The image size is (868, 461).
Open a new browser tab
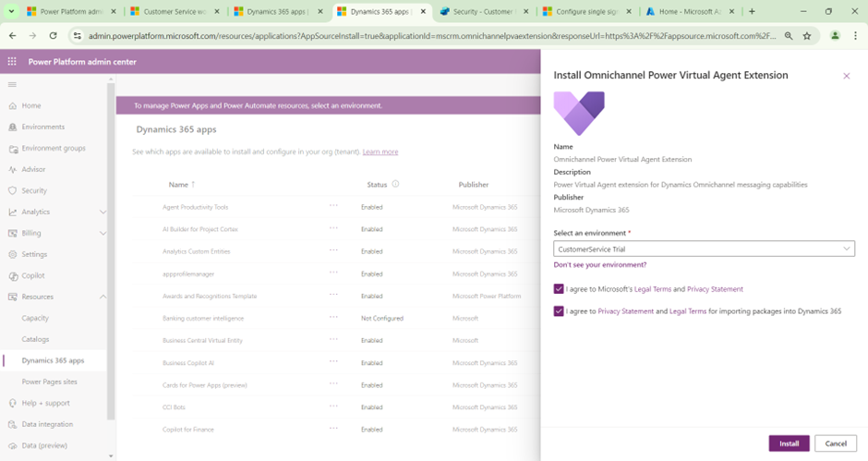pyautogui.click(x=752, y=11)
